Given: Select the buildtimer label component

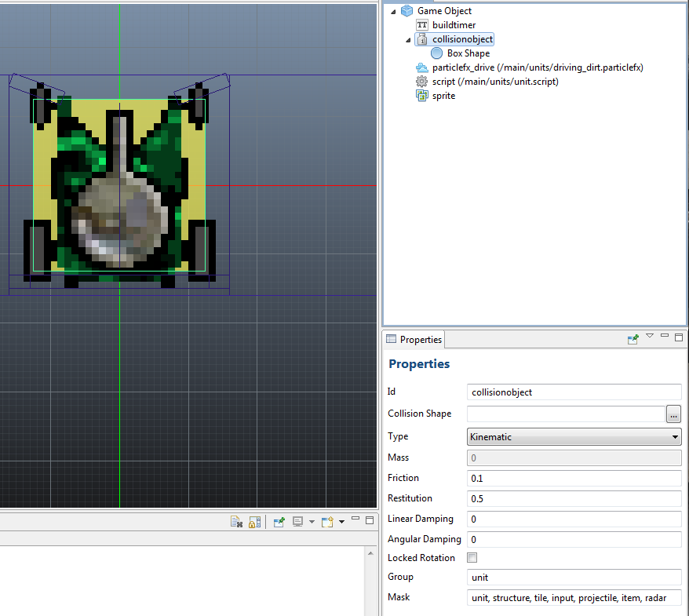Looking at the screenshot, I should click(453, 25).
